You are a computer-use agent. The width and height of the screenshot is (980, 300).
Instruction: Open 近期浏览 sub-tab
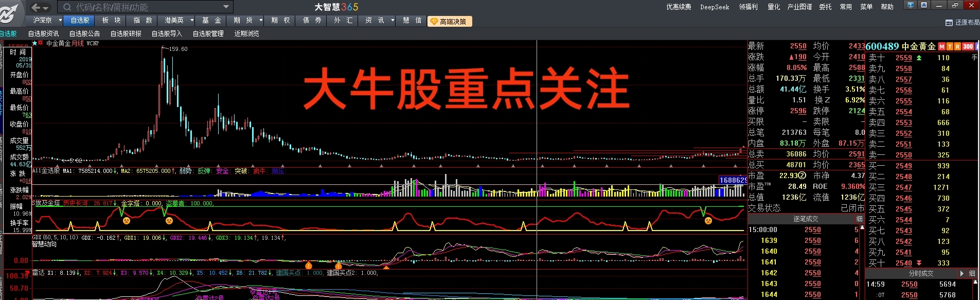pyautogui.click(x=246, y=33)
